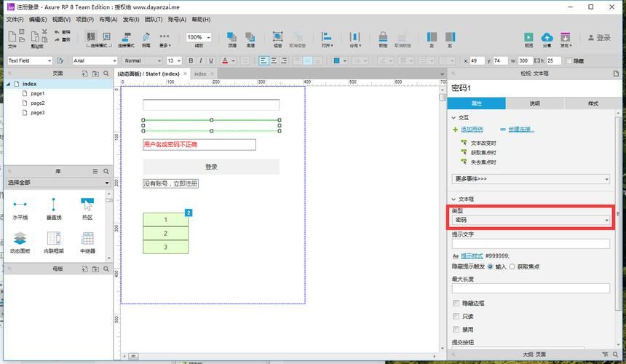Switch to the 样式 tab
Viewport: 626px width, 364px height.
point(593,103)
